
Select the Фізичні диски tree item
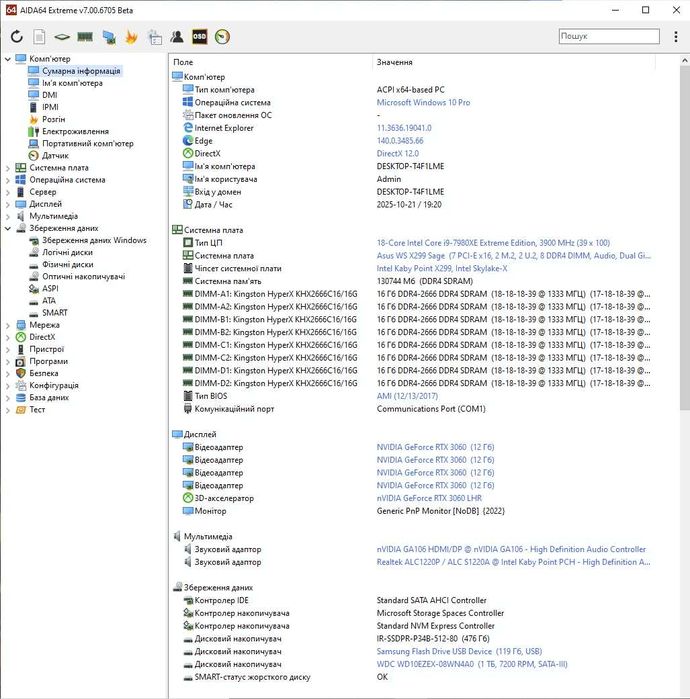(67, 264)
